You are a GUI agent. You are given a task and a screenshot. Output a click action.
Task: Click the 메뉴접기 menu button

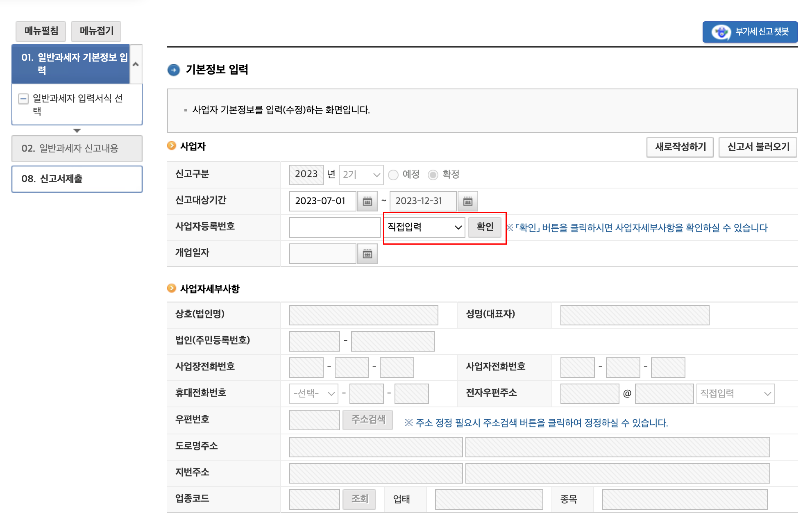96,31
